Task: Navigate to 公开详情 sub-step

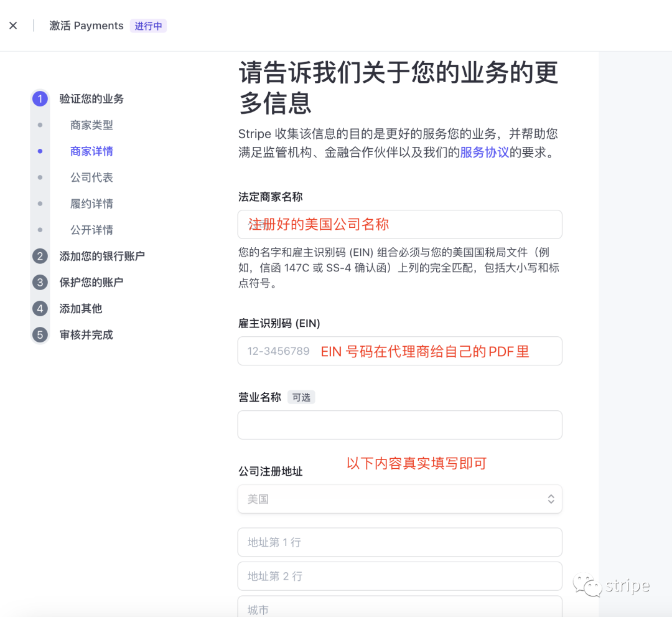Action: pyautogui.click(x=91, y=230)
